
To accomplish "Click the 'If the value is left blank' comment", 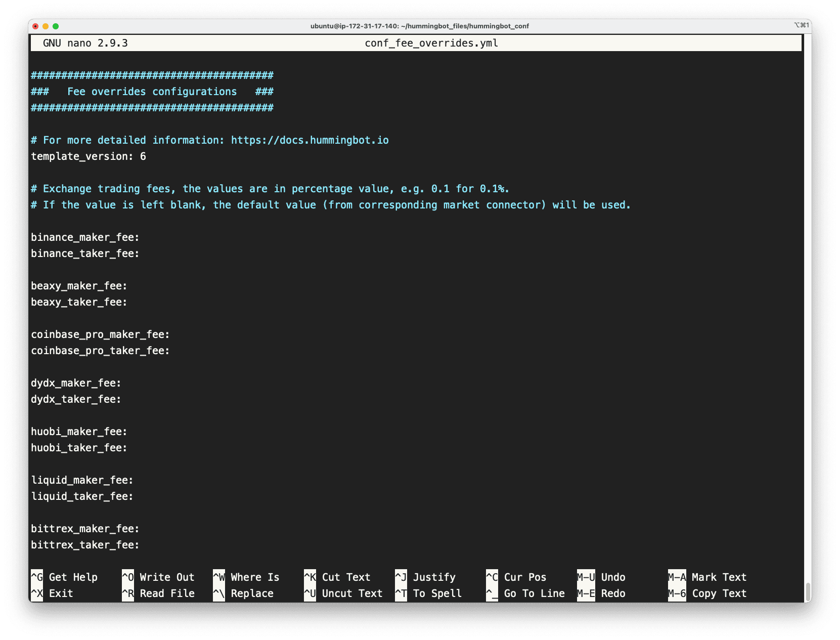I will tap(331, 205).
